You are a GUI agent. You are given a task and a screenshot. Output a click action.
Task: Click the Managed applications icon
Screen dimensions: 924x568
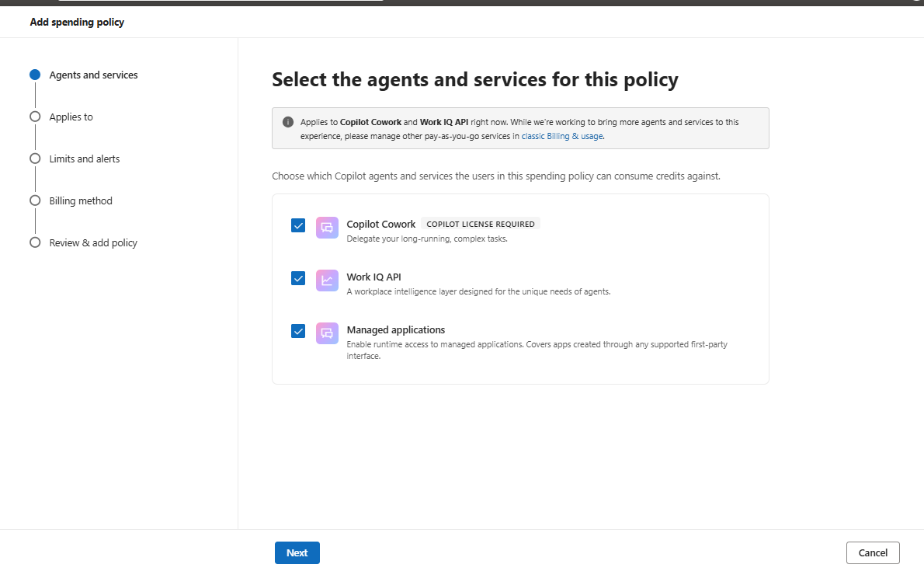tap(327, 333)
